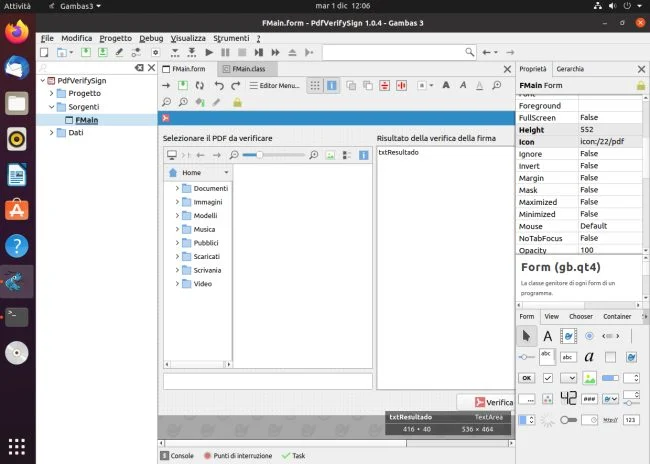This screenshot has width=650, height=464.
Task: Switch to the Chooser toolbox tab
Action: tap(581, 316)
